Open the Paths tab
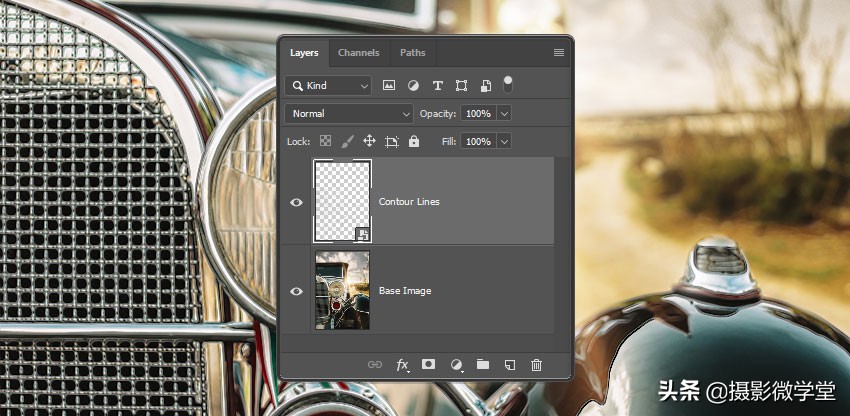 pyautogui.click(x=413, y=53)
